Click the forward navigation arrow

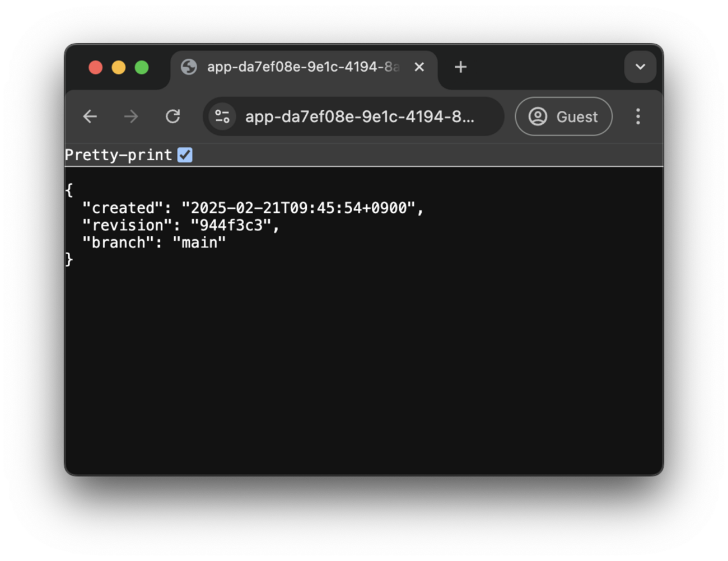point(131,116)
